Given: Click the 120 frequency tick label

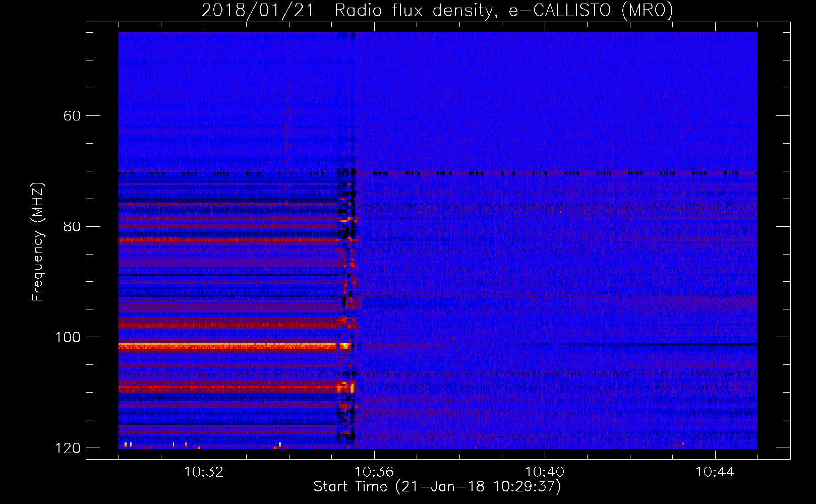Looking at the screenshot, I should point(68,448).
